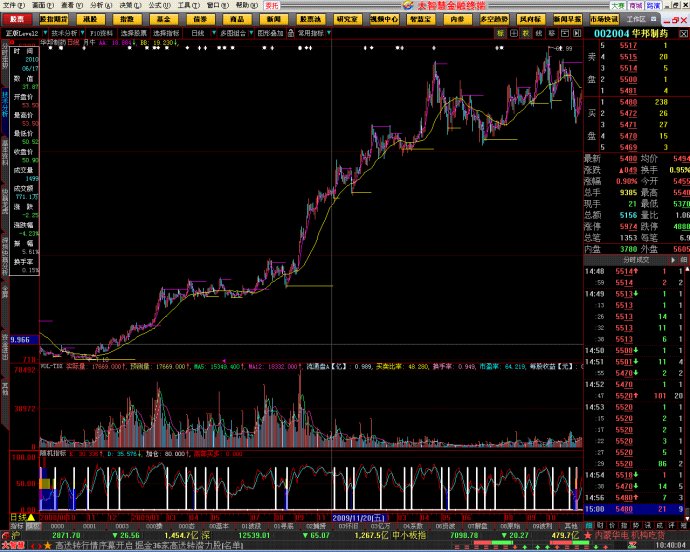Click the 大智慧 logo at bottom left

click(x=13, y=546)
